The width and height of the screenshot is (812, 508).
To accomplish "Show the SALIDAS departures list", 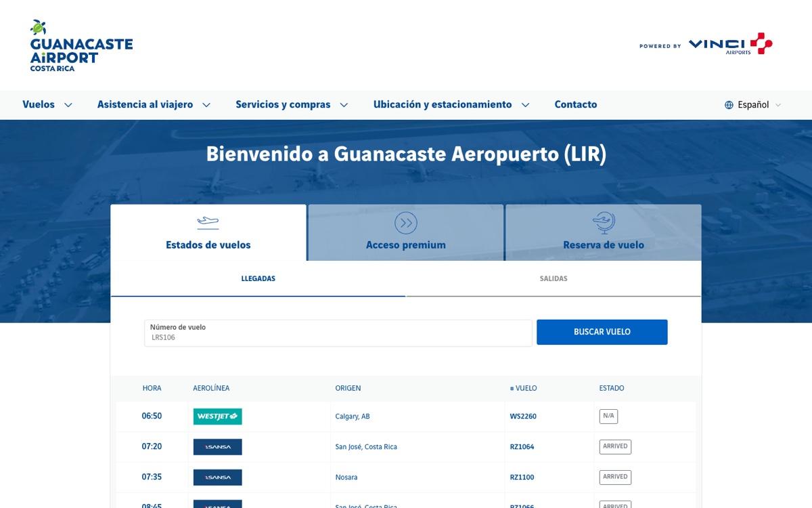I will tap(554, 278).
